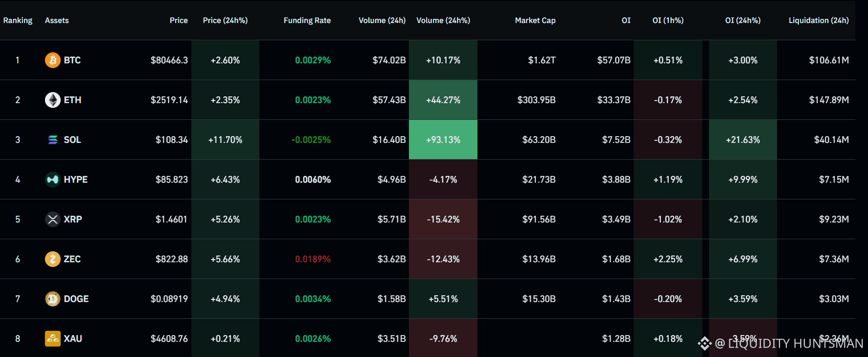
Task: Click the ZEC Zcash coin icon
Action: [x=53, y=259]
